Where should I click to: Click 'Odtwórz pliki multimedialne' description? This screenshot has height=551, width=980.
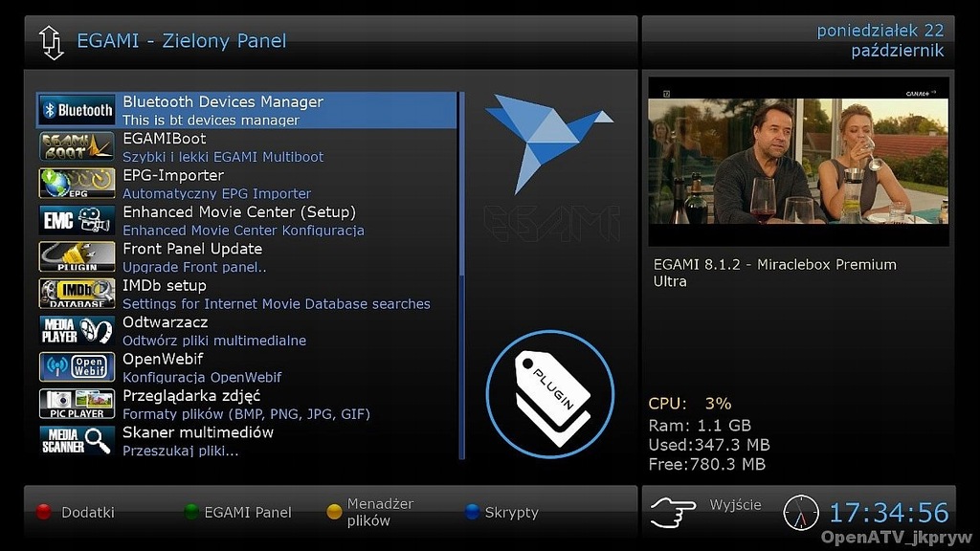(214, 342)
